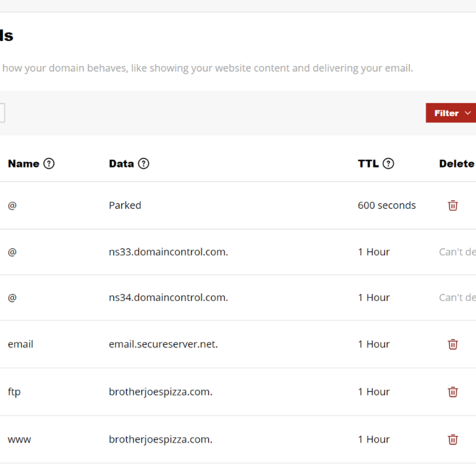The height and width of the screenshot is (476, 476).
Task: Click trash icon in ftp row
Action: pos(453,392)
